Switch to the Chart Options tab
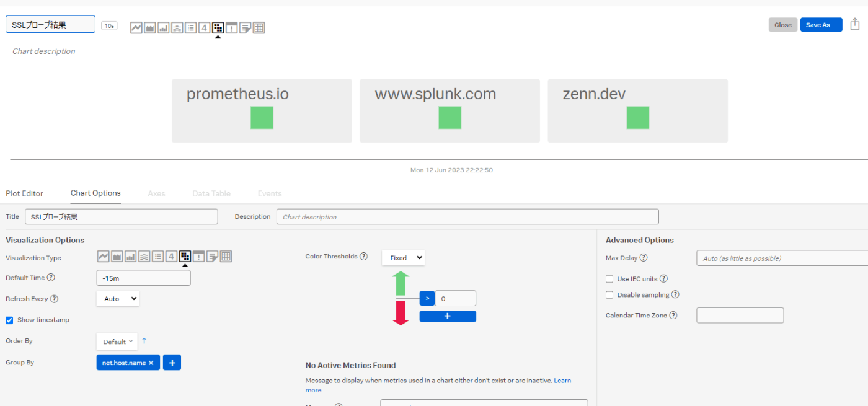The width and height of the screenshot is (868, 406). click(95, 193)
